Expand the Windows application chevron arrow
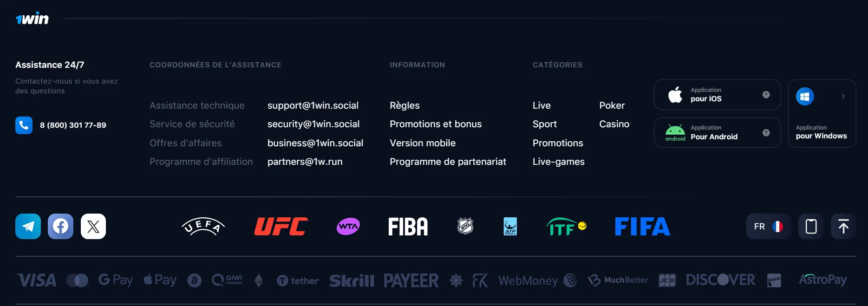 843,97
